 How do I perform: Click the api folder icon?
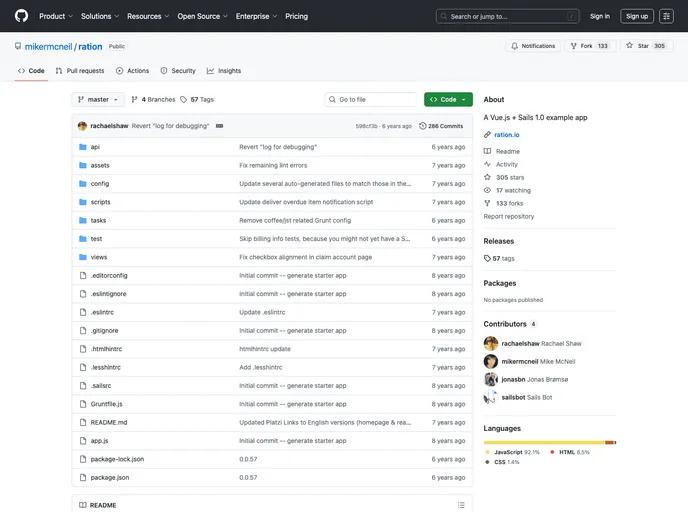[x=82, y=147]
